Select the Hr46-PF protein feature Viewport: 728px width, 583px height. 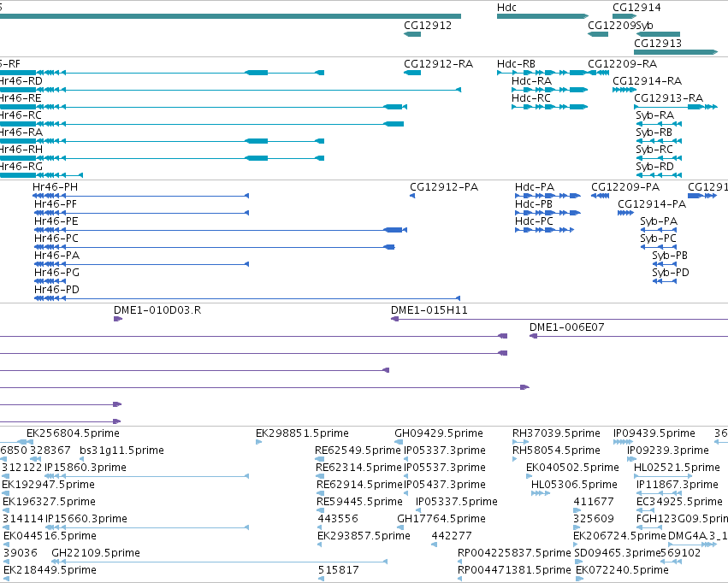click(142, 213)
